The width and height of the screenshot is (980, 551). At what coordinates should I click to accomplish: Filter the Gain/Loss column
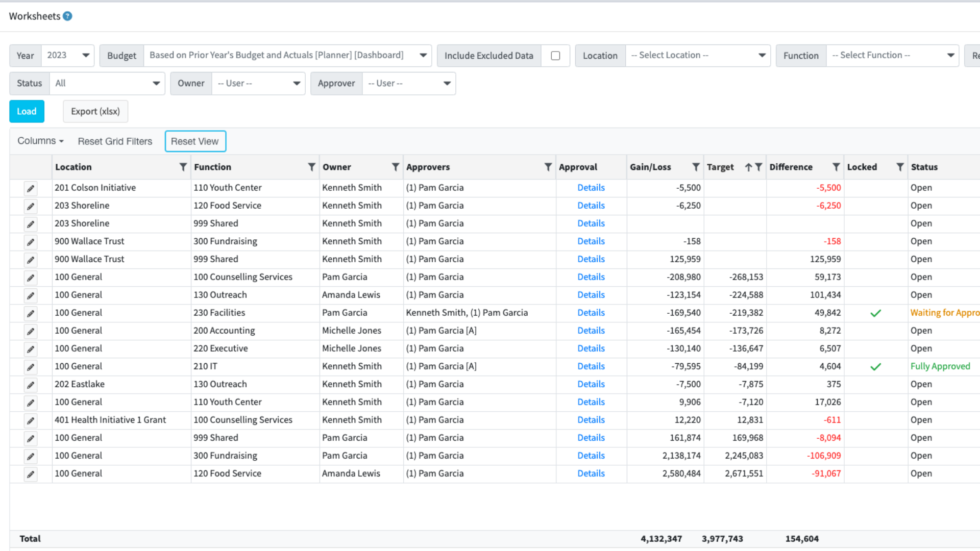click(696, 167)
